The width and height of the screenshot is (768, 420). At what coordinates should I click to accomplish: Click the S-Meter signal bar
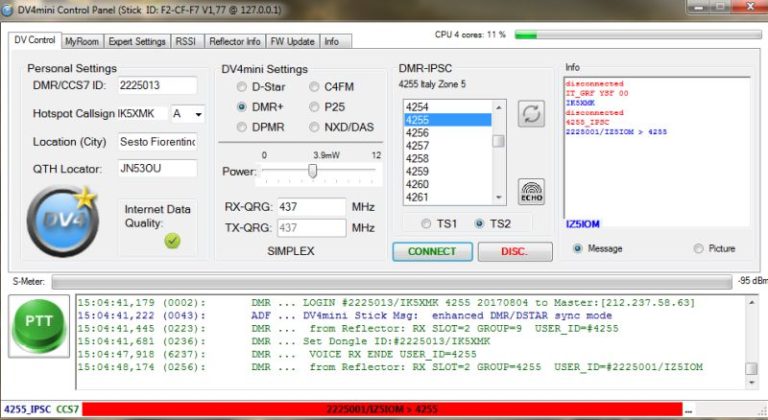392,282
